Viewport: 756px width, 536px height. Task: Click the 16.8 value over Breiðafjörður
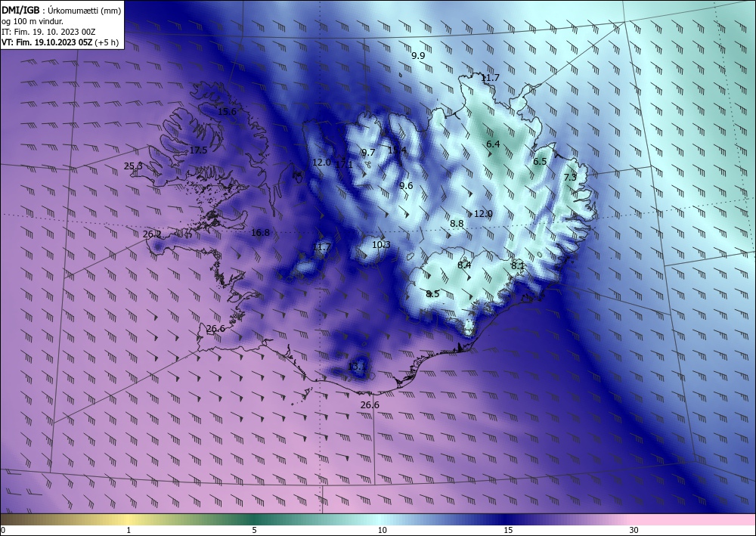coord(260,232)
